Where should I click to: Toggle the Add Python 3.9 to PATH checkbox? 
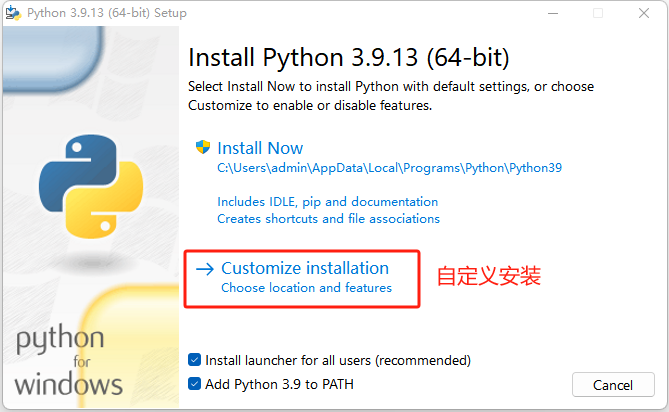pos(195,384)
